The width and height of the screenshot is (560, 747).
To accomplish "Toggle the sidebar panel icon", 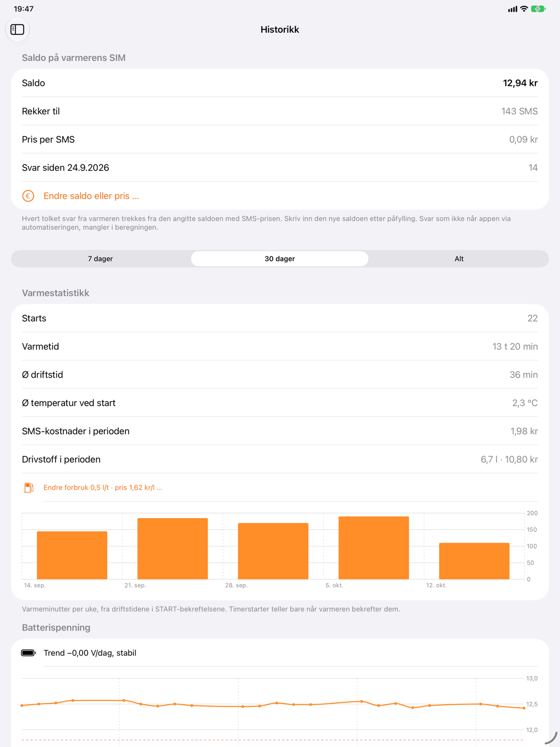I will click(18, 29).
